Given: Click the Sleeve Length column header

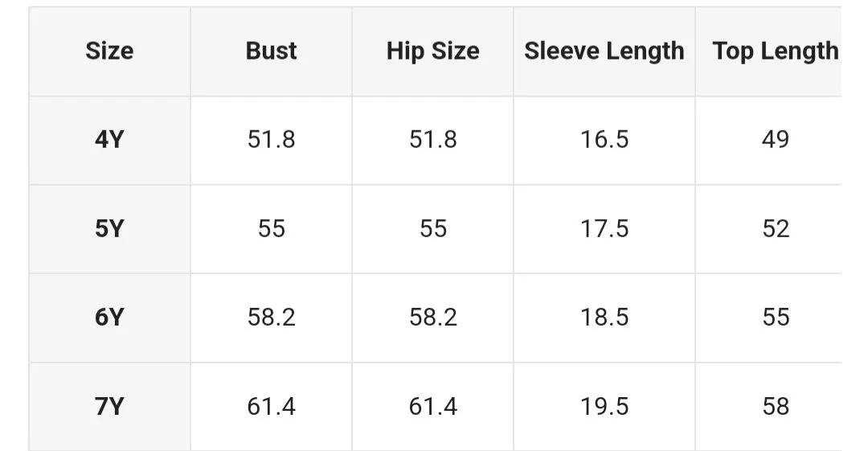Looking at the screenshot, I should coord(604,51).
